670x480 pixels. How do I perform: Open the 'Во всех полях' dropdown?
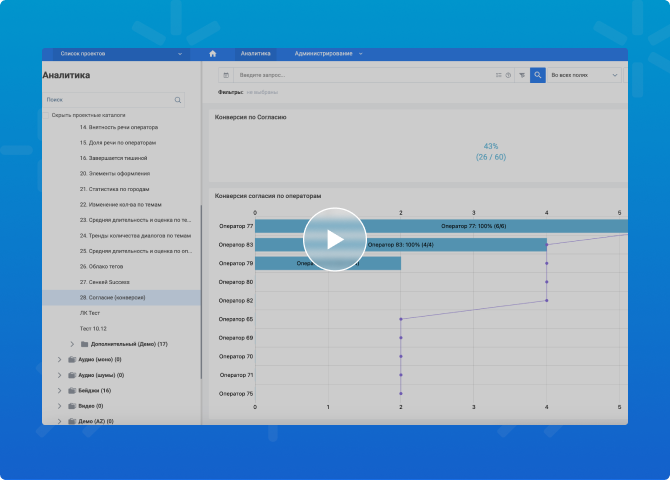pyautogui.click(x=584, y=75)
